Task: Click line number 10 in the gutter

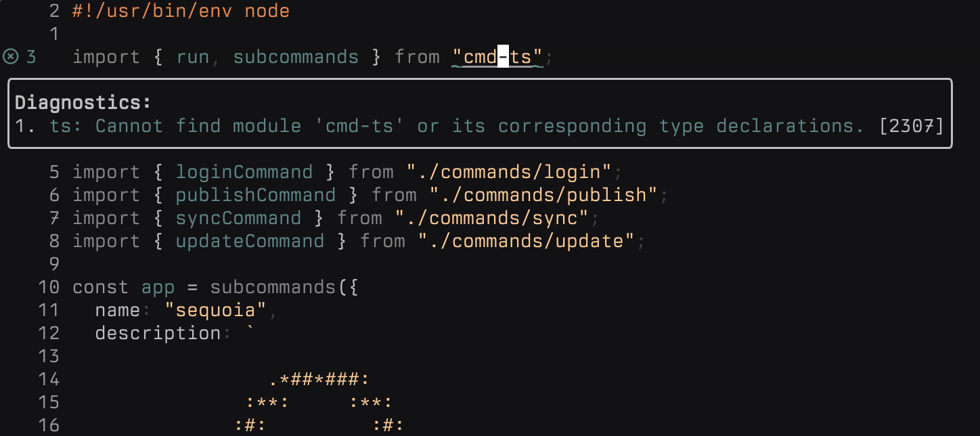Action: point(49,287)
